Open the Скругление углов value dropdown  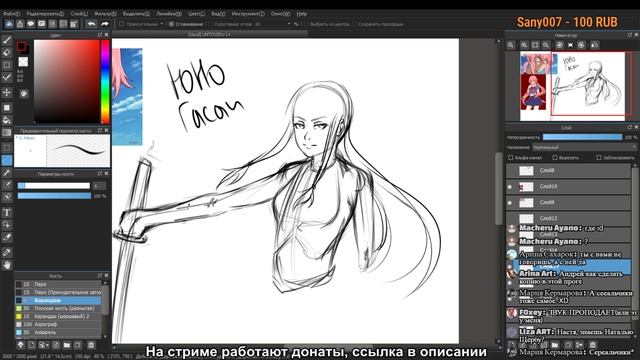coord(289,24)
